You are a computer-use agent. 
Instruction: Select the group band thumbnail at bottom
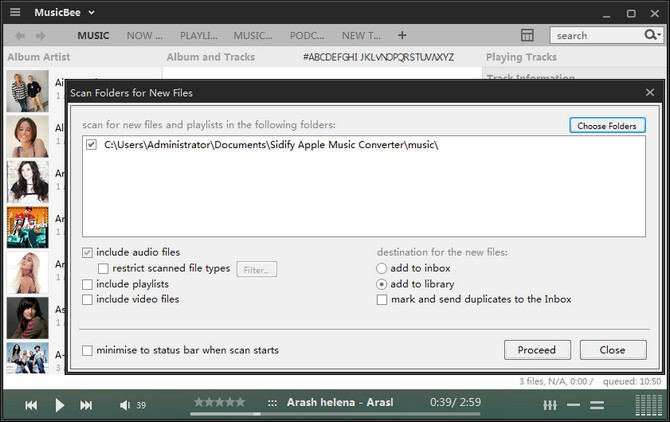pos(28,358)
